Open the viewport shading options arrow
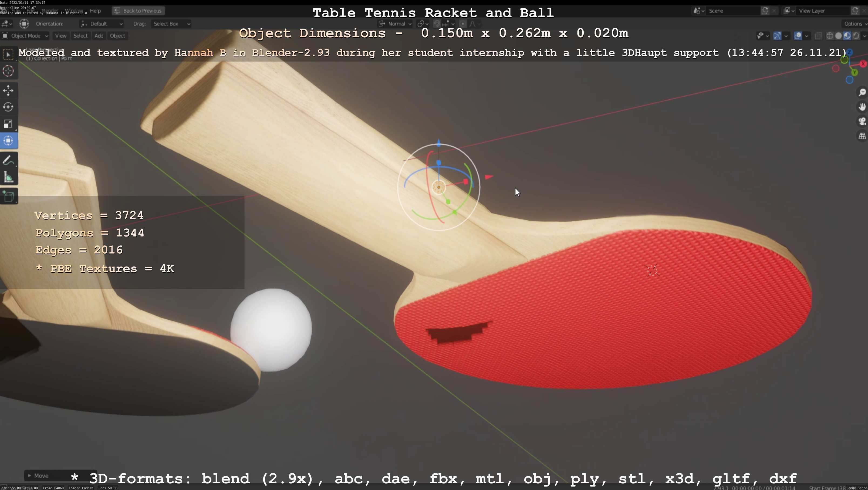This screenshot has height=490, width=868. (x=864, y=36)
